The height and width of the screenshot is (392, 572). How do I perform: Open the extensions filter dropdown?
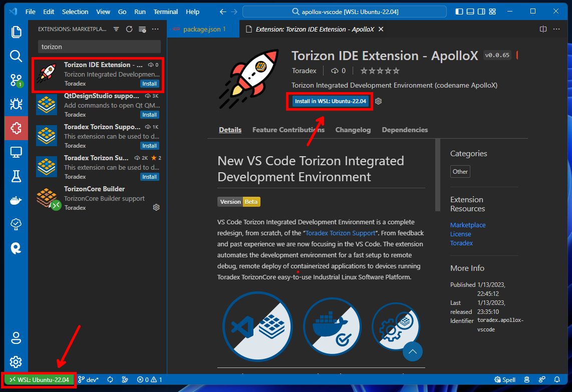click(116, 30)
